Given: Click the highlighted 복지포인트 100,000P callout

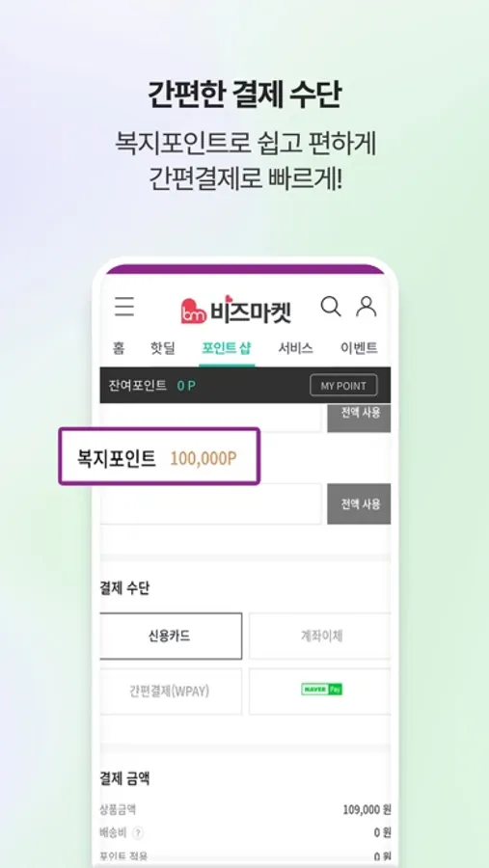Looking at the screenshot, I should [159, 456].
